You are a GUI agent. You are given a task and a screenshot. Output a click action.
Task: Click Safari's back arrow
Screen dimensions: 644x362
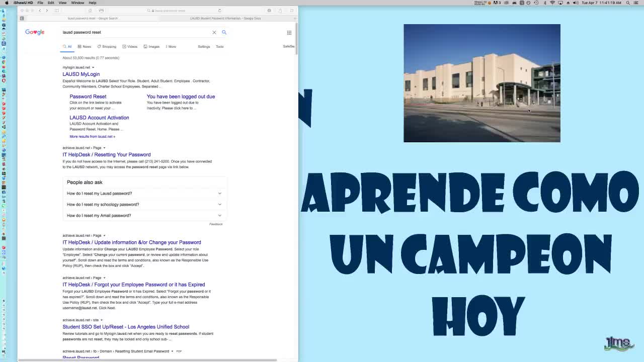click(40, 11)
